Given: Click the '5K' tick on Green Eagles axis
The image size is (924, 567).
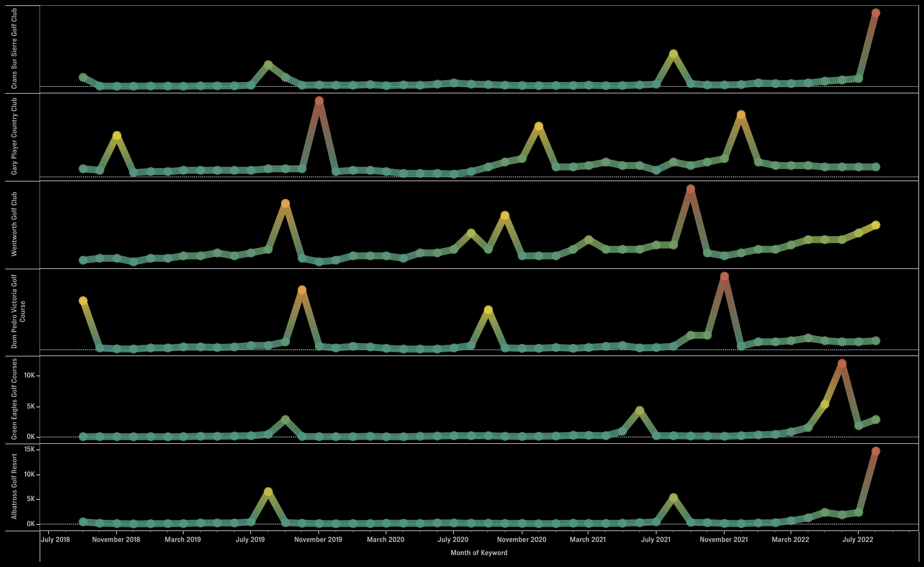Looking at the screenshot, I should (31, 407).
